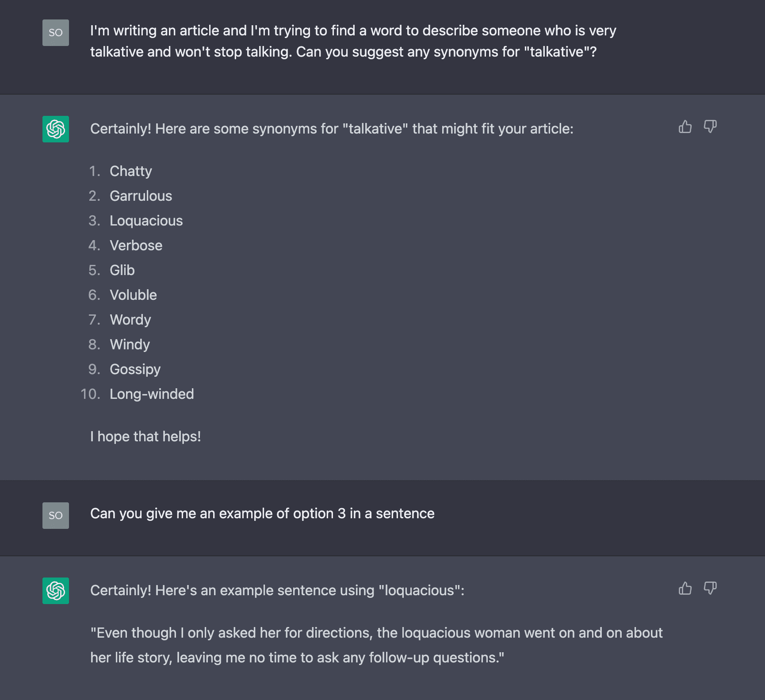Select the quoted loquacious example sentence
The width and height of the screenshot is (765, 700).
click(376, 645)
